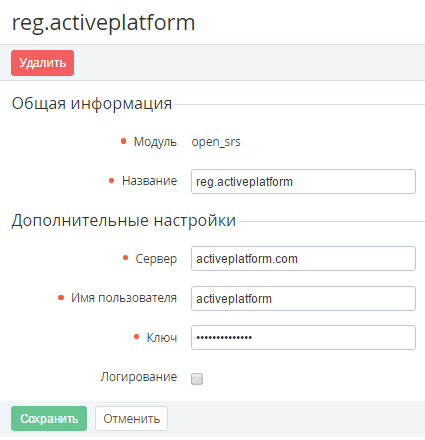This screenshot has width=425, height=440.
Task: Click the Название field label
Action: pos(149,181)
